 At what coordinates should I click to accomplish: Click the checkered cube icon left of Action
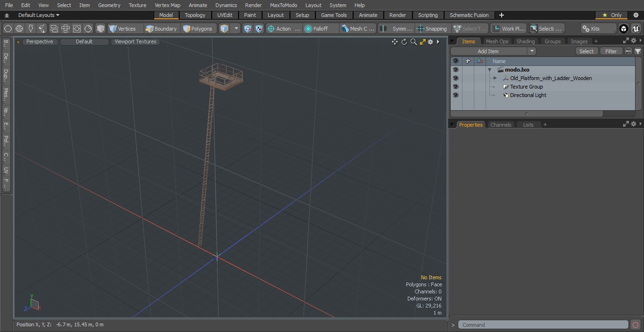[x=259, y=29]
